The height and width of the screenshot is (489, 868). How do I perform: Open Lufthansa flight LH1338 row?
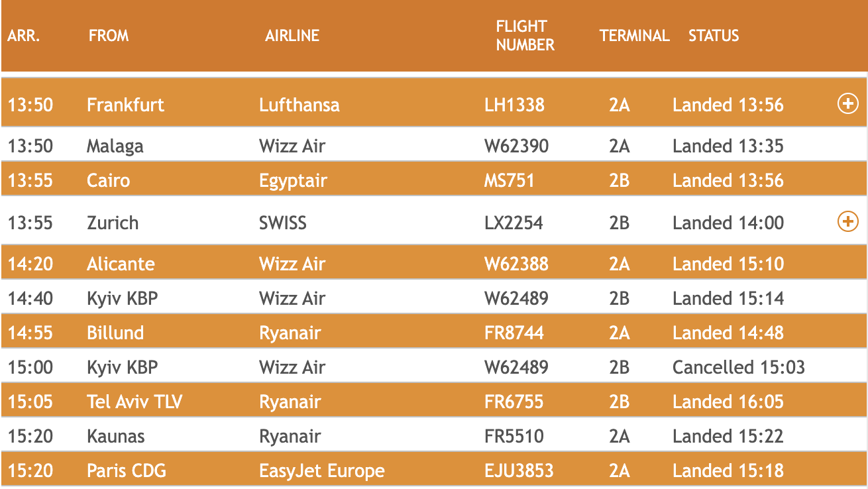pos(434,103)
